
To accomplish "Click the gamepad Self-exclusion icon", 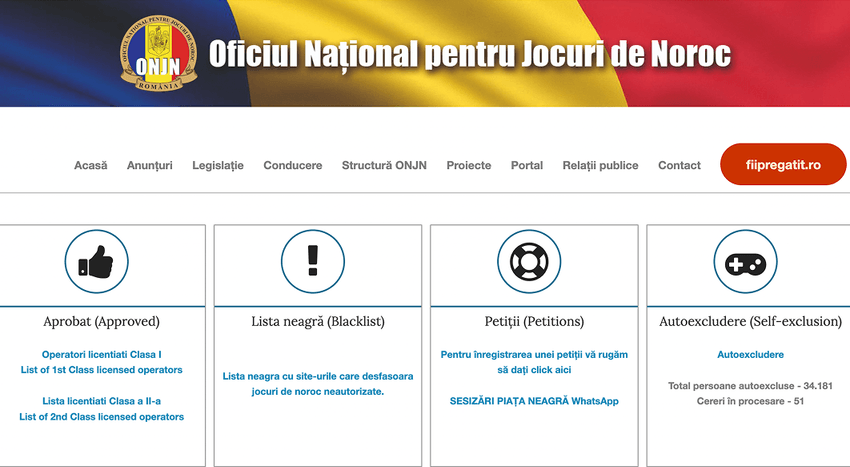I will tap(745, 262).
